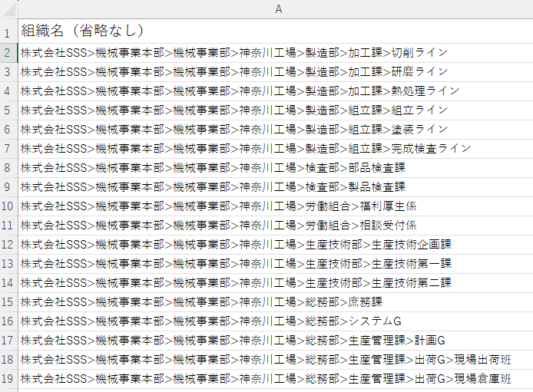This screenshot has height=392, width=533.
Task: Select cell ending with 組立ライン
Action: [x=276, y=110]
